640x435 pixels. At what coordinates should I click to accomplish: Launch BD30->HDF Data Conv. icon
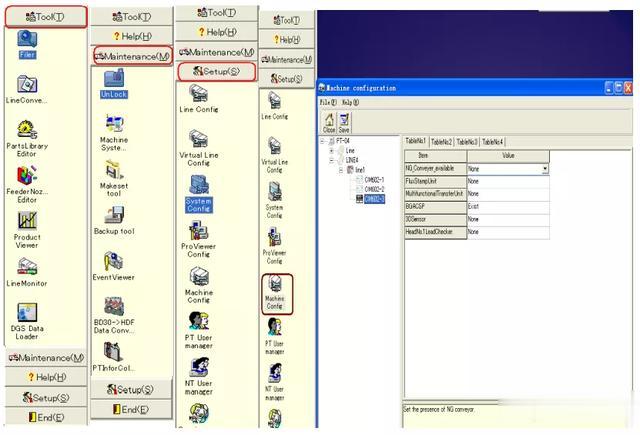click(114, 315)
